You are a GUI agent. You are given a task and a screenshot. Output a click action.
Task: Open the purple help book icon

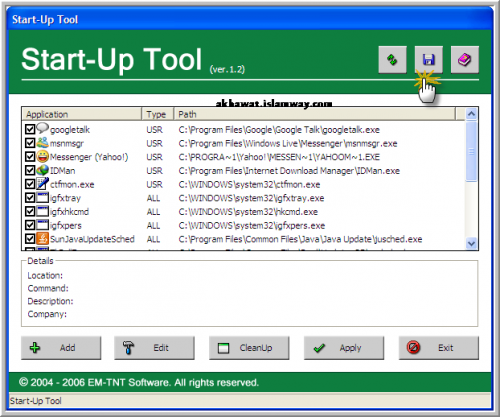click(x=465, y=60)
